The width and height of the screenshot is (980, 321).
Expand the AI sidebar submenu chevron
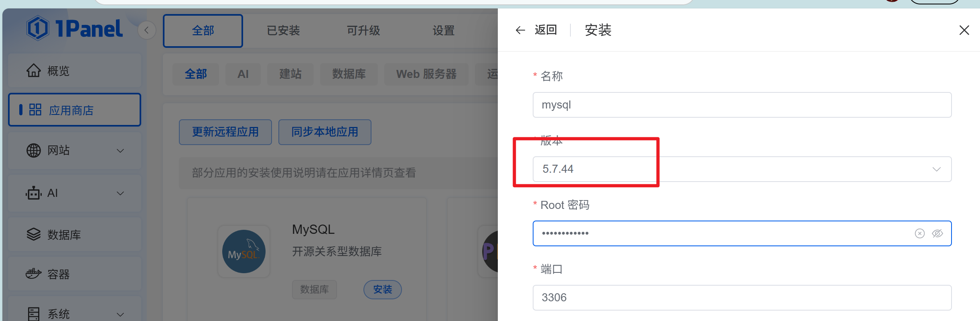pyautogui.click(x=120, y=193)
